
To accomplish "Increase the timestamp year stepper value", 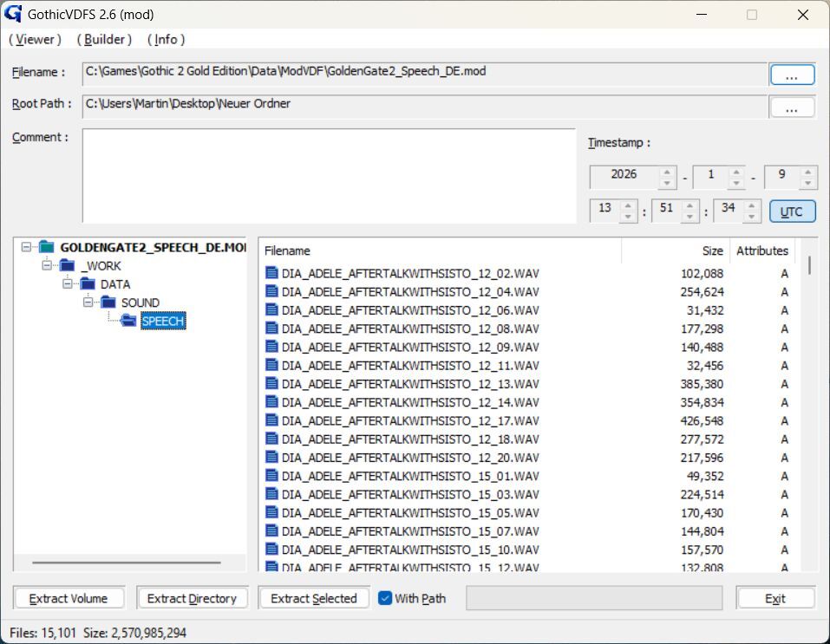I will (x=667, y=172).
